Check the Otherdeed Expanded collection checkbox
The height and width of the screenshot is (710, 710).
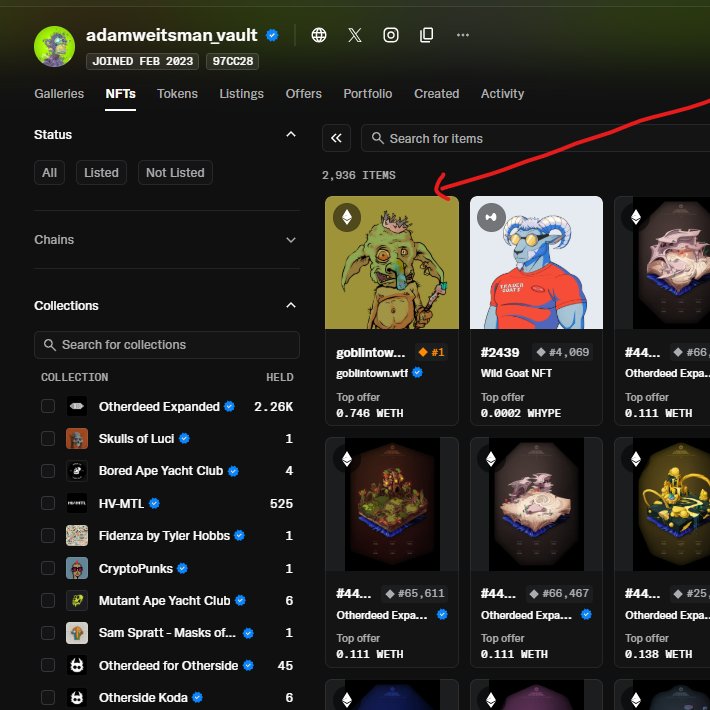coord(48,406)
